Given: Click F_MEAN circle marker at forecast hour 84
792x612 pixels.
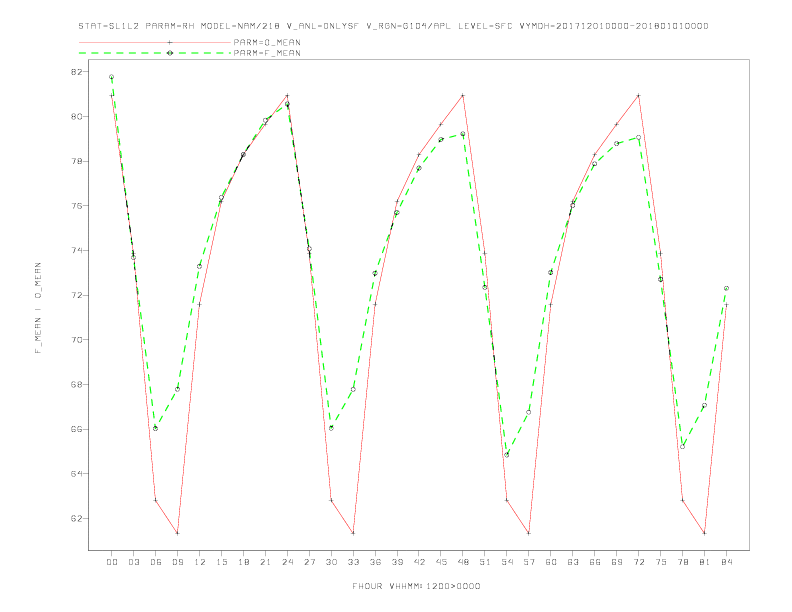Looking at the screenshot, I should [726, 288].
